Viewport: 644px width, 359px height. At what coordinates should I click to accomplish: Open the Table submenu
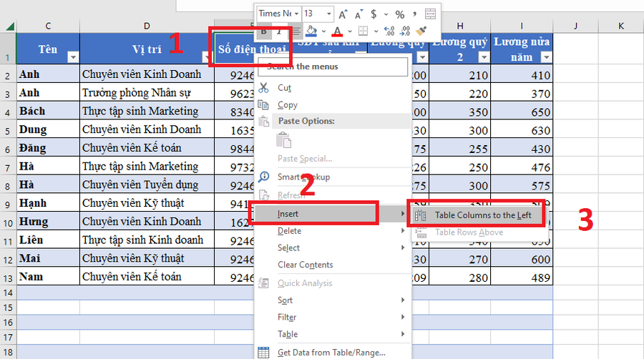click(x=333, y=334)
